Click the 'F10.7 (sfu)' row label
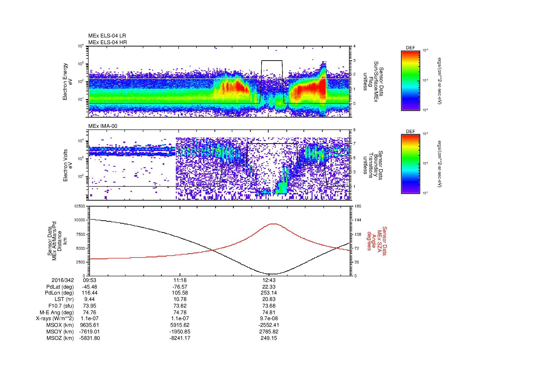555x392 pixels. click(61, 306)
